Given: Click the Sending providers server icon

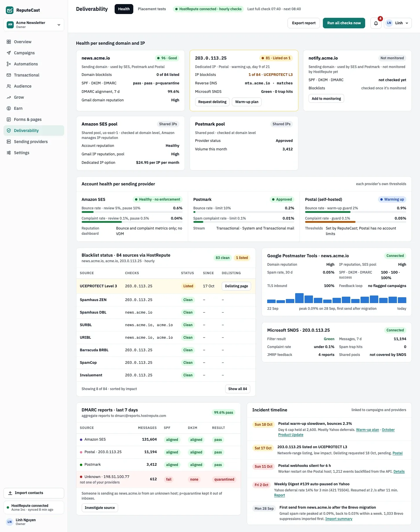Looking at the screenshot, I should (9, 142).
